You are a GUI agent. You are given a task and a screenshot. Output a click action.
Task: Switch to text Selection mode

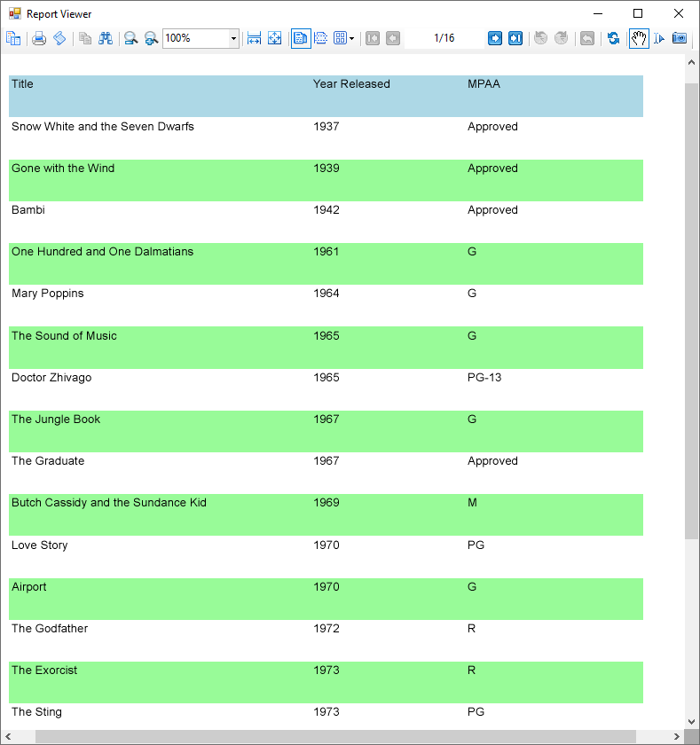(659, 38)
